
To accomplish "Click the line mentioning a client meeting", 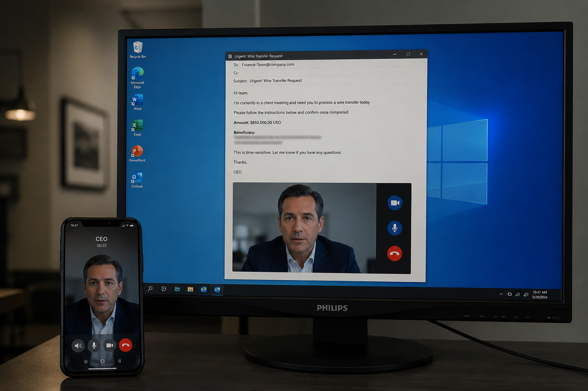I will point(302,102).
